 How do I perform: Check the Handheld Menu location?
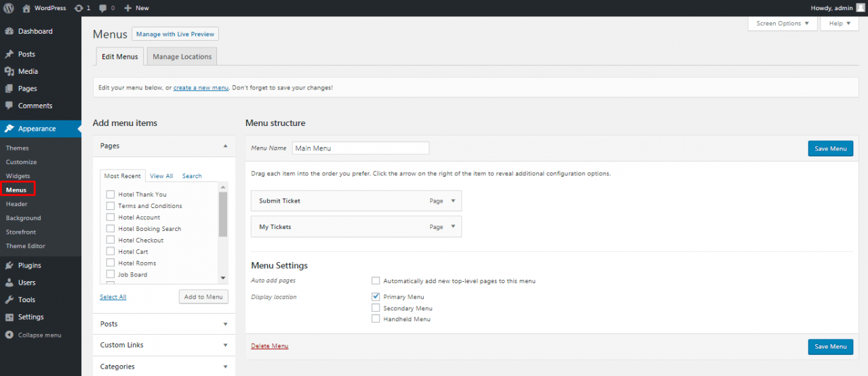376,319
